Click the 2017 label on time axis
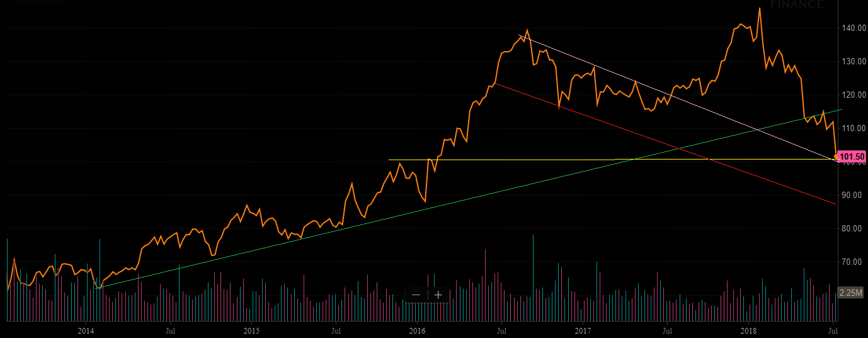 [583, 330]
